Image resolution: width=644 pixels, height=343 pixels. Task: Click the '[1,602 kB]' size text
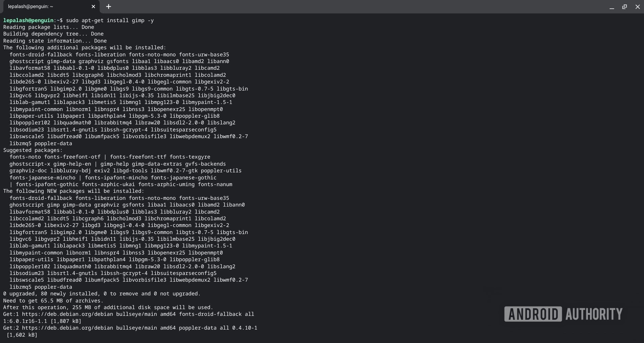point(22,335)
